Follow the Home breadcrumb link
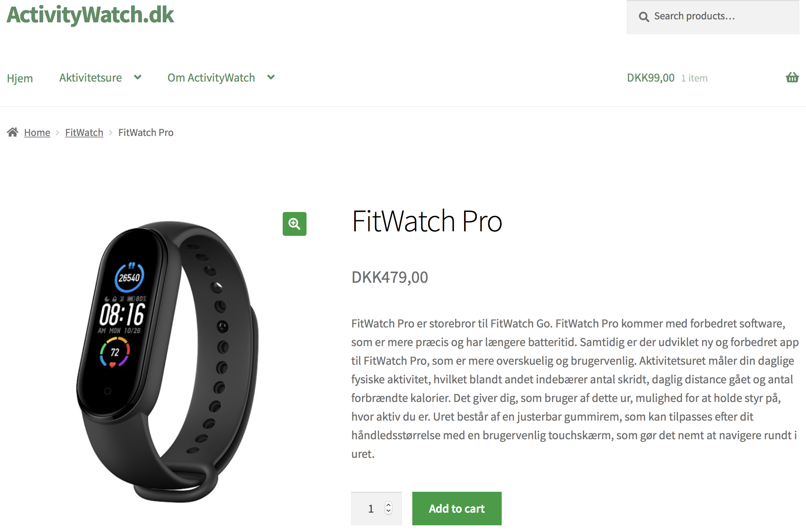The image size is (806, 532). point(37,132)
